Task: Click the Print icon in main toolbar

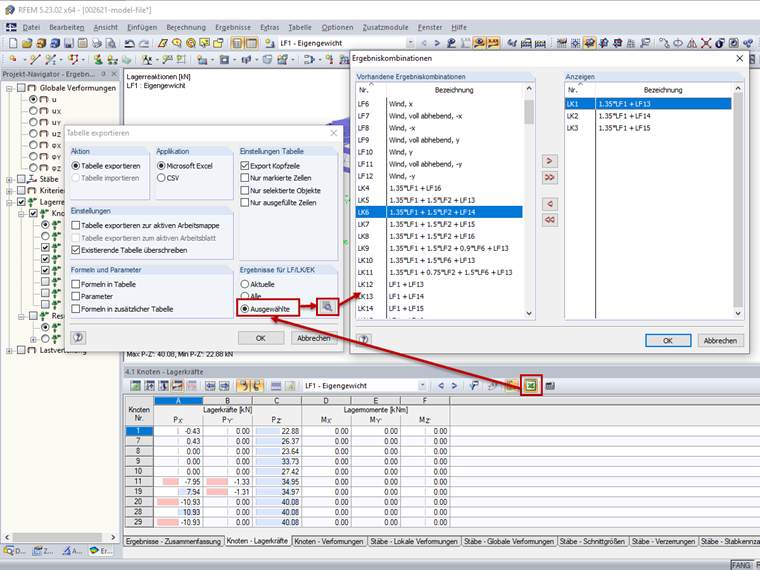Action: pos(97,43)
